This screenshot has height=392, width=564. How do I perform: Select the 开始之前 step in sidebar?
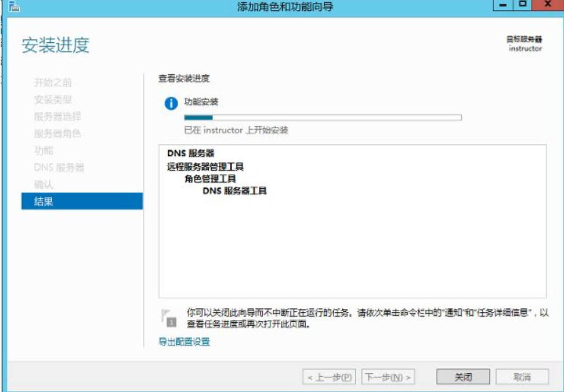coord(53,82)
